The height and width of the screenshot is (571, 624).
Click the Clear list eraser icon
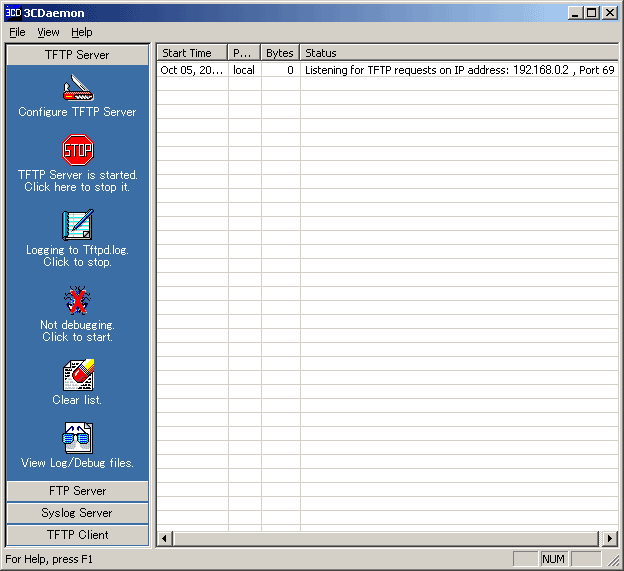click(x=78, y=375)
